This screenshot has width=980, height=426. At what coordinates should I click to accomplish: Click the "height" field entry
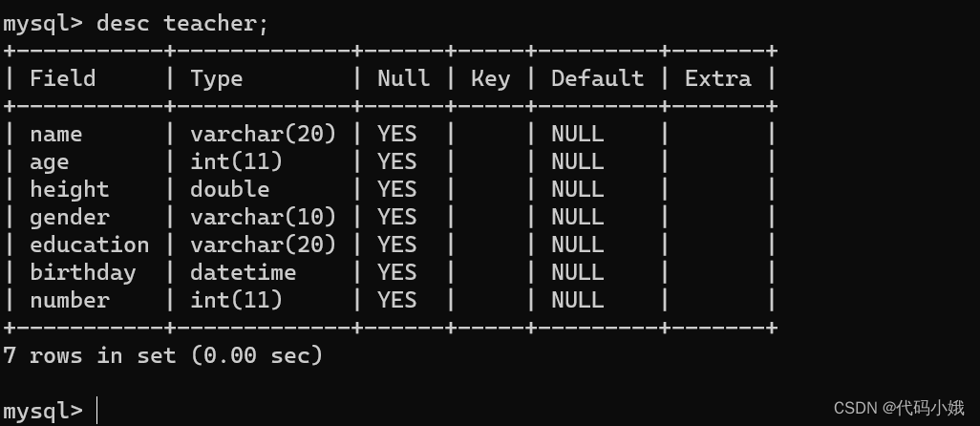pos(70,189)
